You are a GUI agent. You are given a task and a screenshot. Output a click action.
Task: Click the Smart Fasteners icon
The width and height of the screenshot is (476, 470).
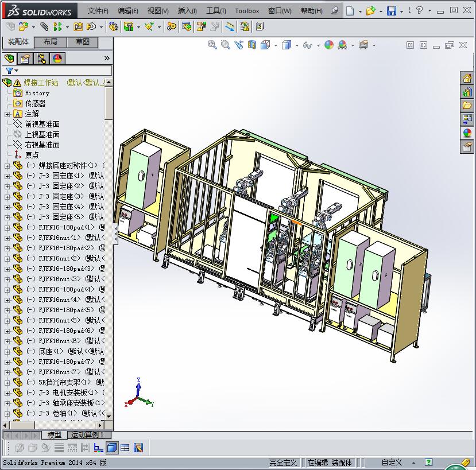click(x=78, y=27)
